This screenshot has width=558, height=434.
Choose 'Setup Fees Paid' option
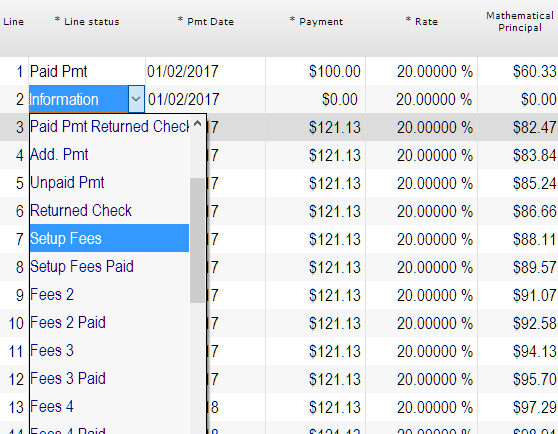(x=109, y=266)
